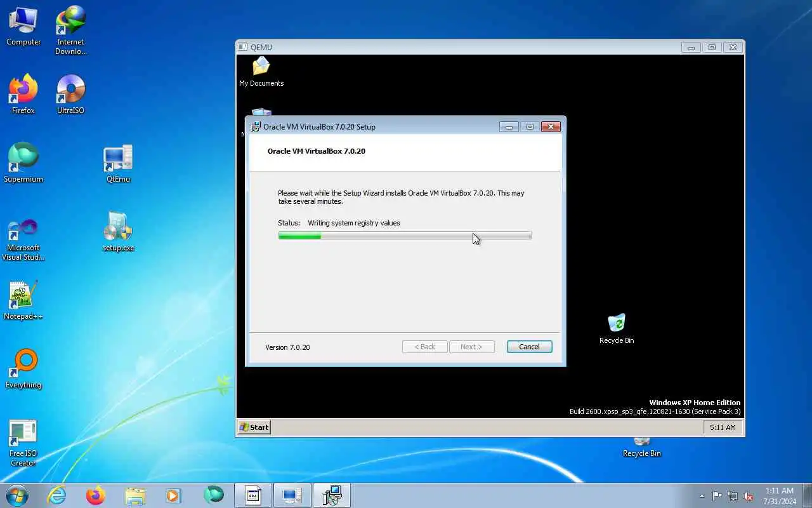The width and height of the screenshot is (812, 508).
Task: Click the QEMU window title bar icon
Action: pyautogui.click(x=242, y=47)
